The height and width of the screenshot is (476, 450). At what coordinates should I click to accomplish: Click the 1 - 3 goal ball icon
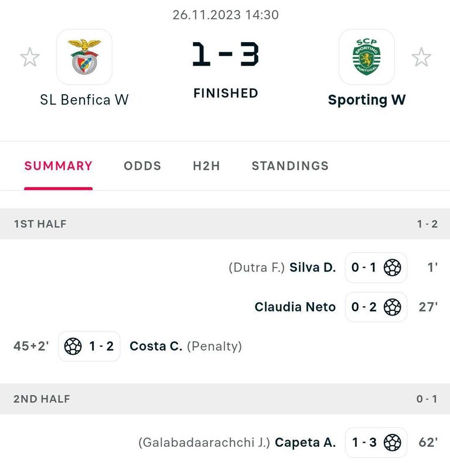(x=392, y=443)
